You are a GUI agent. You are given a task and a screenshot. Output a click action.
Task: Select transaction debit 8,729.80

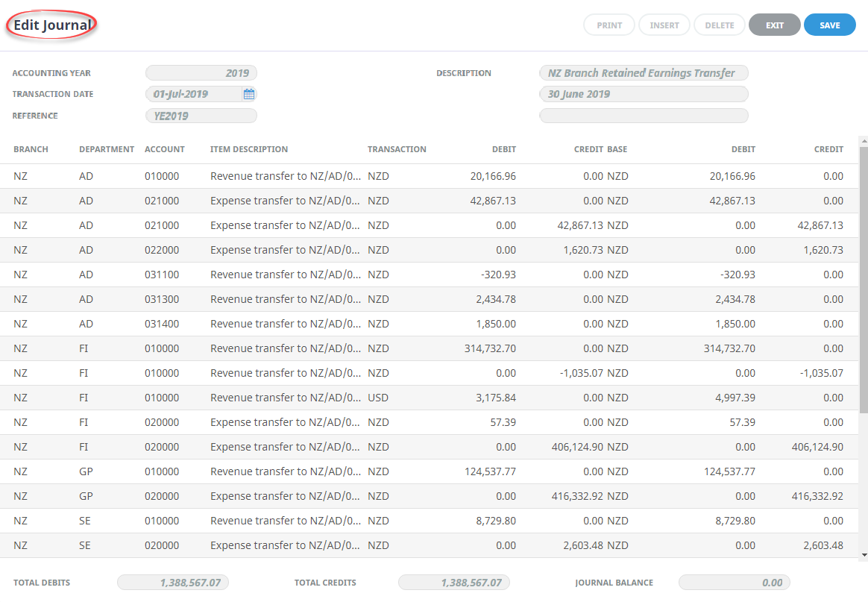[x=496, y=521]
